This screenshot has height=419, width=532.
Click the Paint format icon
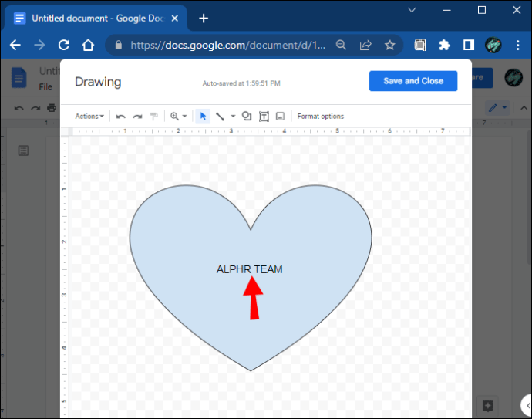(x=154, y=117)
